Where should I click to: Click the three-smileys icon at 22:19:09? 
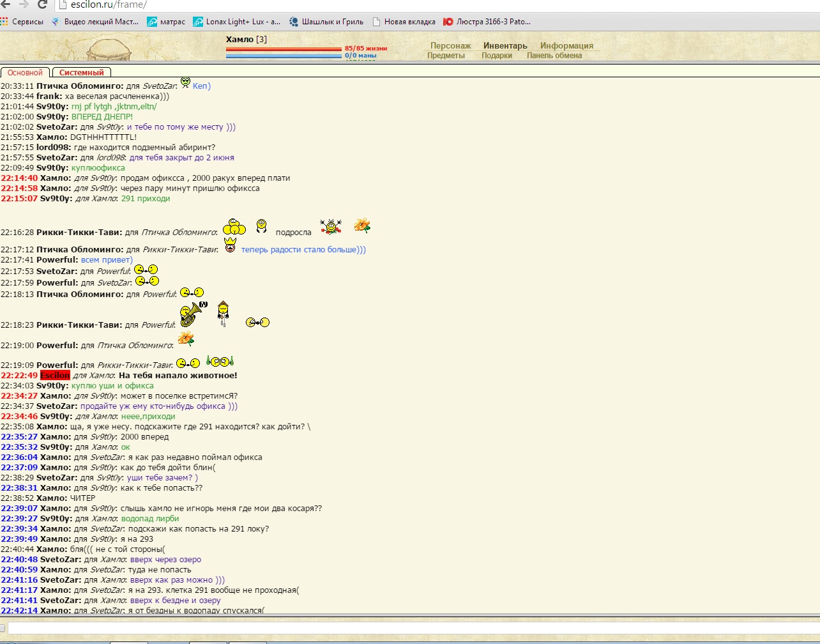tap(220, 360)
